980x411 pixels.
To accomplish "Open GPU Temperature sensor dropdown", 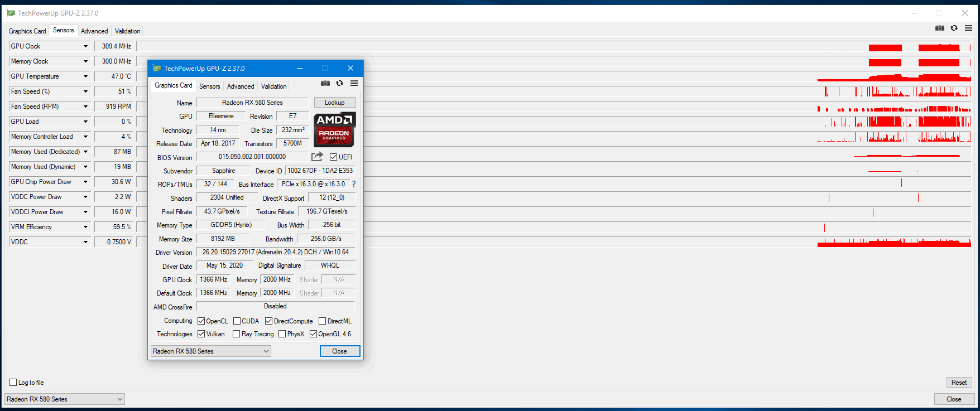I will [x=85, y=76].
